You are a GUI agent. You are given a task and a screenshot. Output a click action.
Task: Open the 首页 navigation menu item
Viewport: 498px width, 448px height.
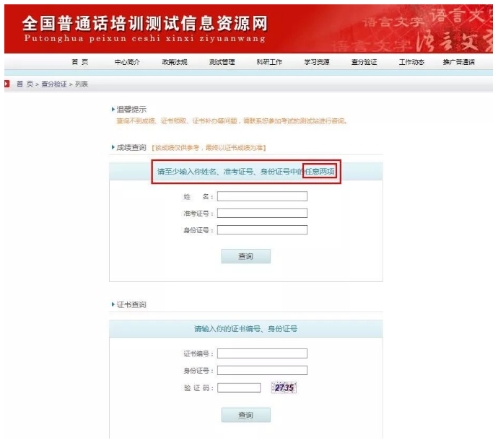coord(79,63)
